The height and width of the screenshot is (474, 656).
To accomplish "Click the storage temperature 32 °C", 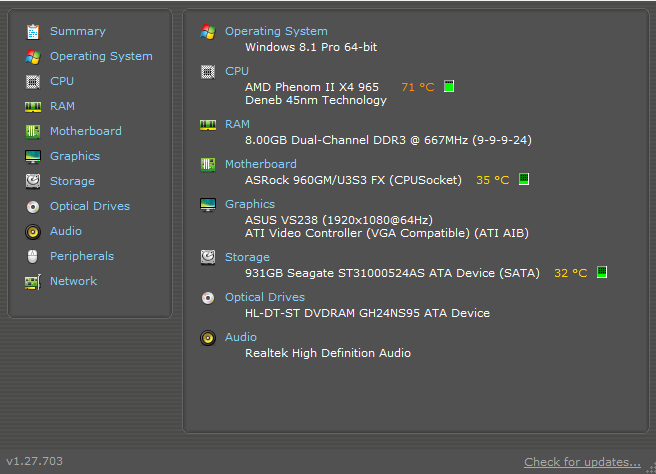I will pyautogui.click(x=571, y=273).
